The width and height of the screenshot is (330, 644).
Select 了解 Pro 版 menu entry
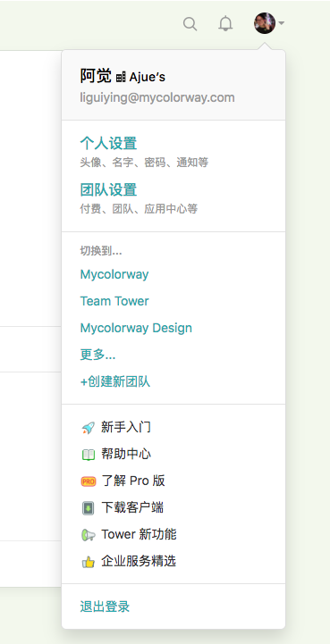[133, 481]
